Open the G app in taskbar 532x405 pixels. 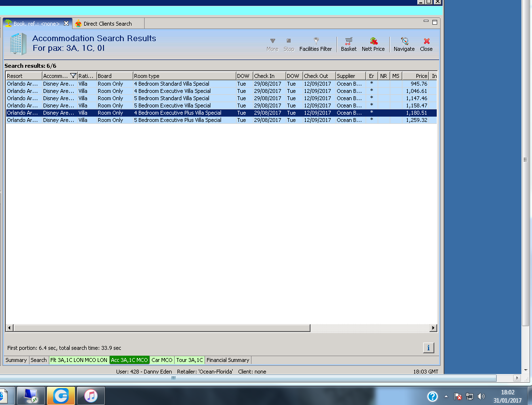click(x=61, y=395)
